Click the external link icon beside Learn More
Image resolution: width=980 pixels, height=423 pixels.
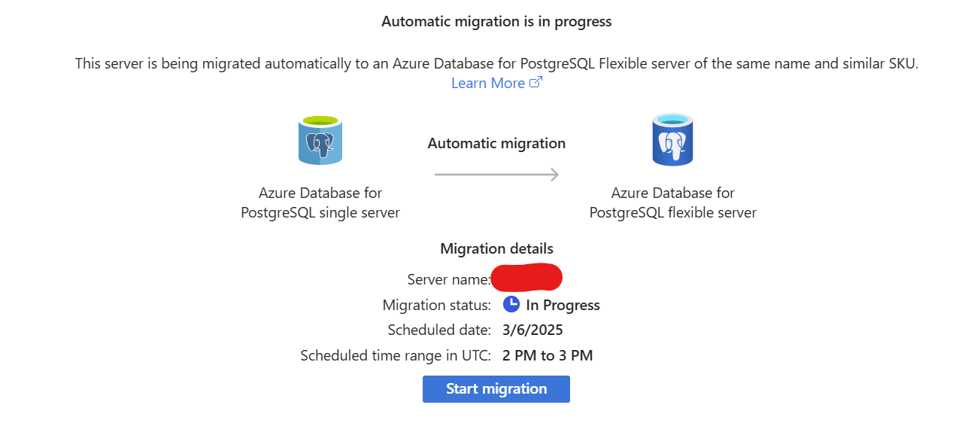point(536,83)
